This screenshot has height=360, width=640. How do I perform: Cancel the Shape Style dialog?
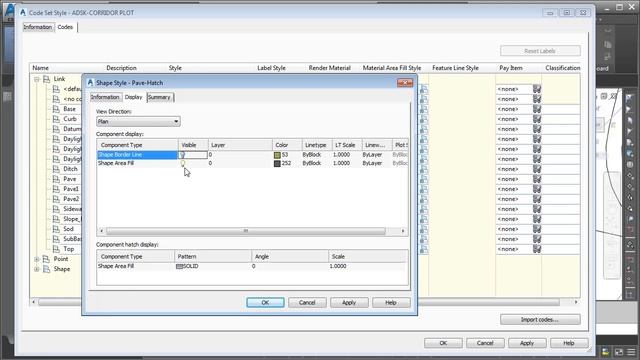[x=307, y=302]
